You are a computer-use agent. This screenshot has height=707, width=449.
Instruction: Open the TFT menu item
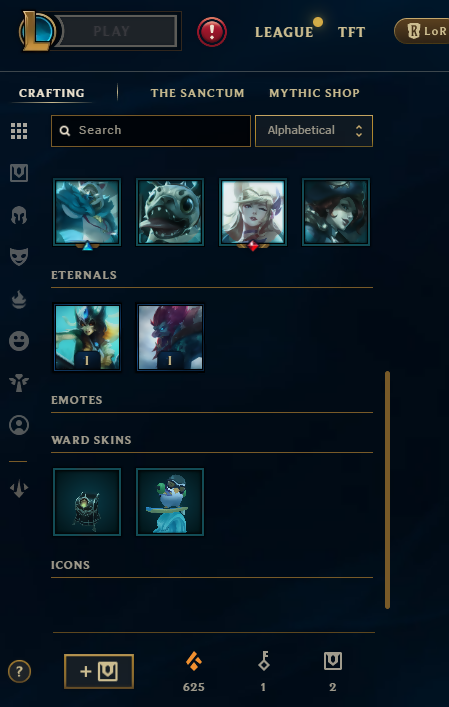352,32
